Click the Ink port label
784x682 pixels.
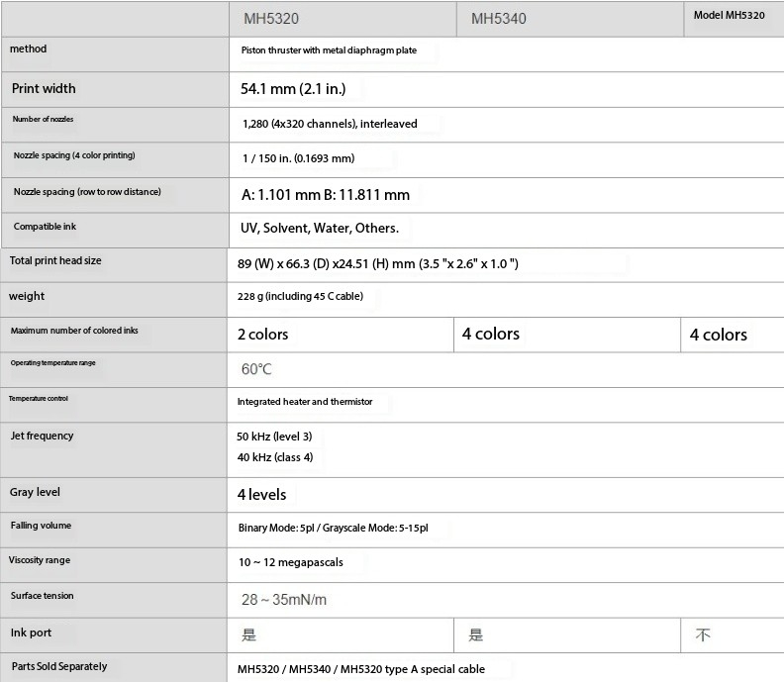31,633
